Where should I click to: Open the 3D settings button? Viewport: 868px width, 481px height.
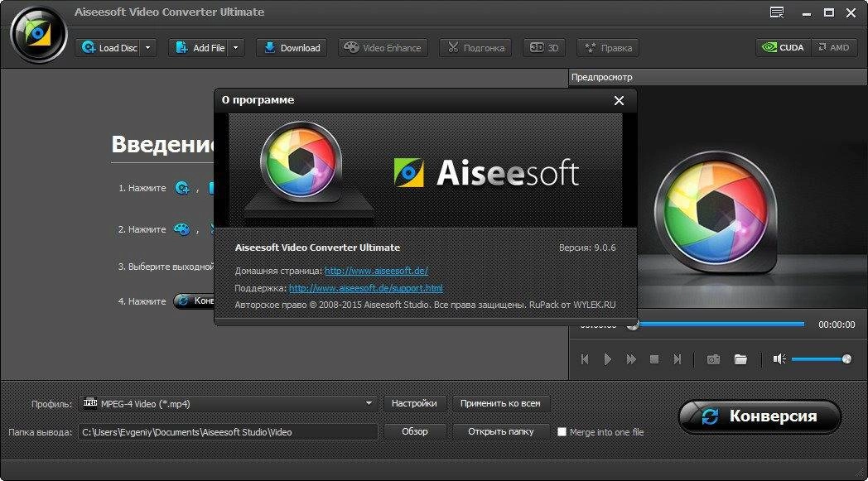[544, 47]
